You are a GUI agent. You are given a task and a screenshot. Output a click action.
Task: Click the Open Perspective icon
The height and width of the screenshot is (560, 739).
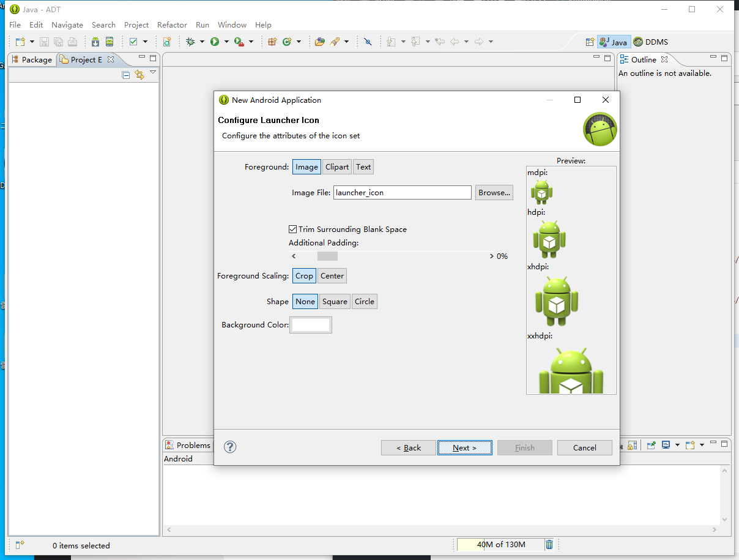tap(590, 42)
